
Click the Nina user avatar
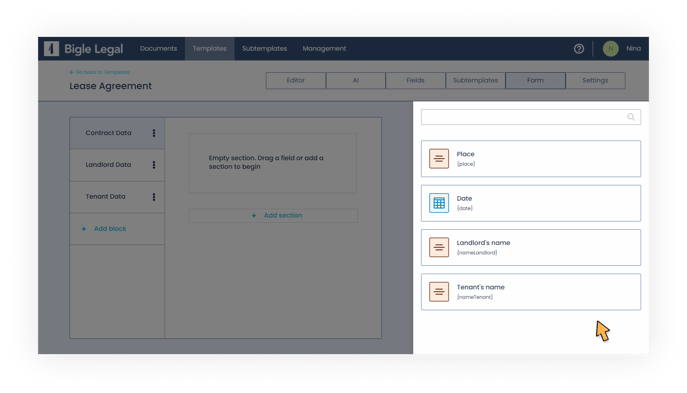click(610, 49)
